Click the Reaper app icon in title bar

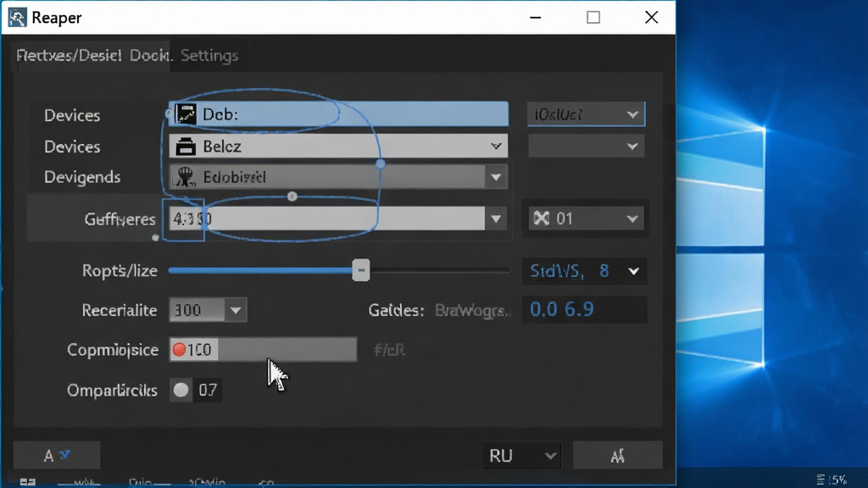(x=17, y=18)
